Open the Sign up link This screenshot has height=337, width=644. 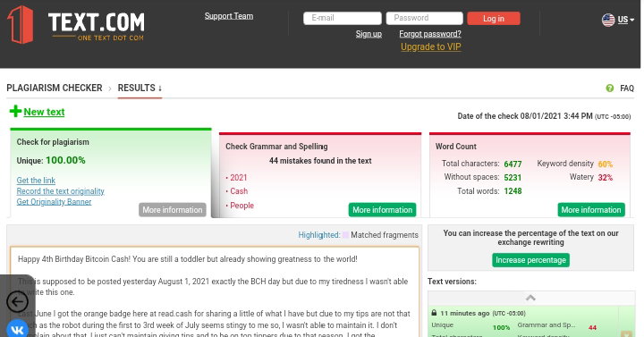[369, 34]
